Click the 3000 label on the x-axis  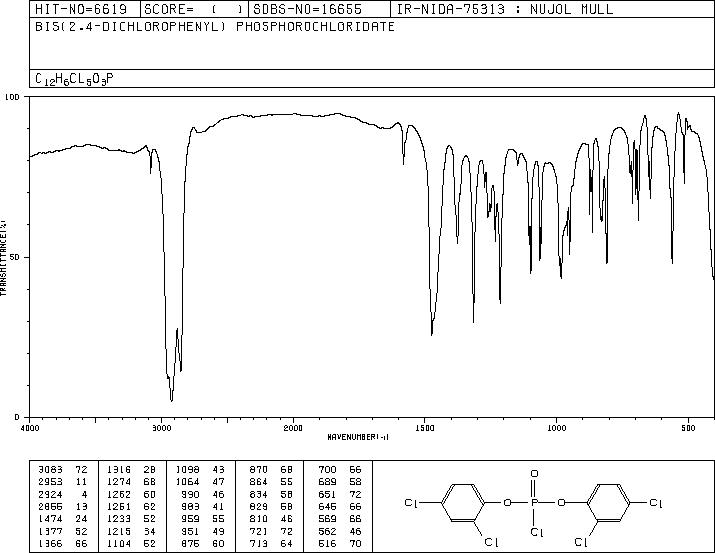pyautogui.click(x=161, y=428)
